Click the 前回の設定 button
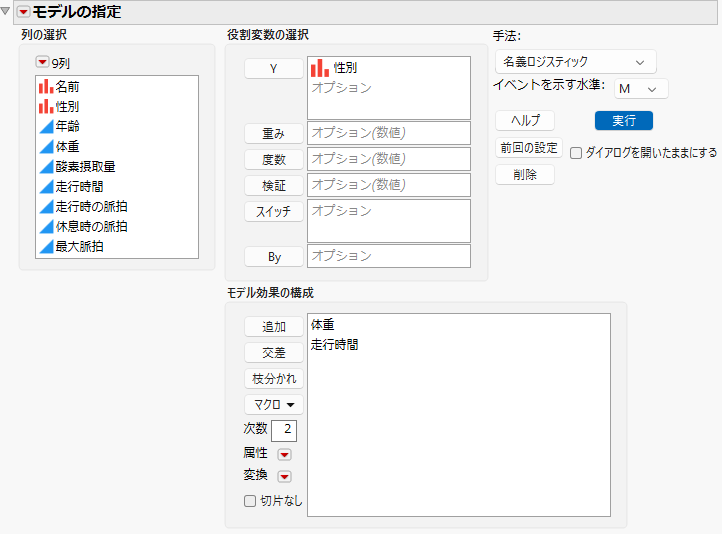722x534 pixels. click(x=529, y=148)
